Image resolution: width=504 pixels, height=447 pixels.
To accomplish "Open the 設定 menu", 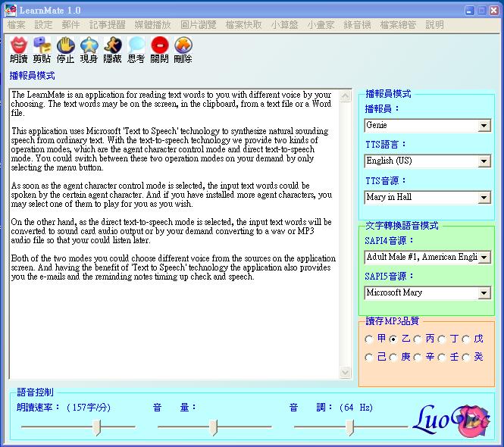I will coord(43,25).
